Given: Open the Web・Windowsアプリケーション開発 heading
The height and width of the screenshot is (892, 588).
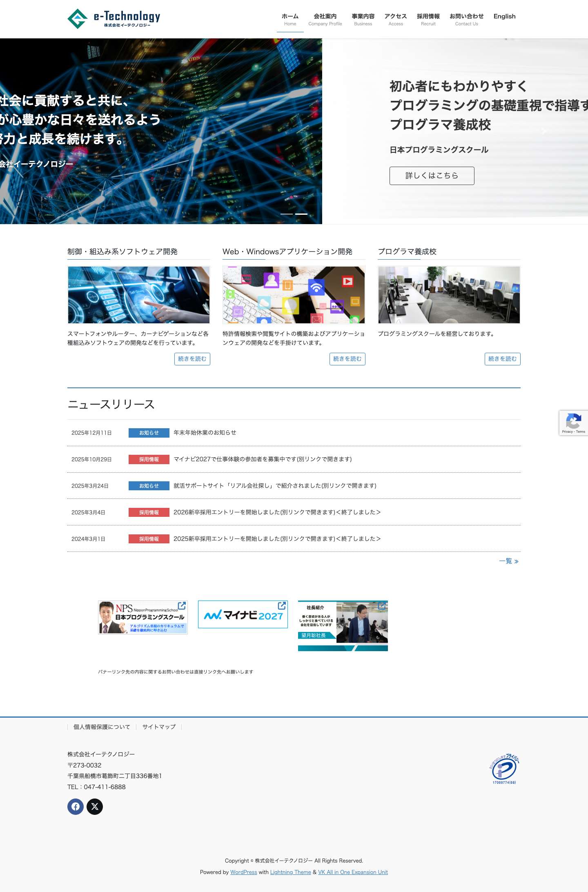Looking at the screenshot, I should 287,251.
